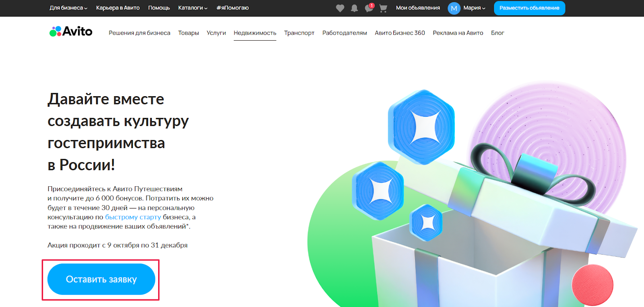Open Решения для бизнеса section
The width and height of the screenshot is (644, 307).
(139, 33)
